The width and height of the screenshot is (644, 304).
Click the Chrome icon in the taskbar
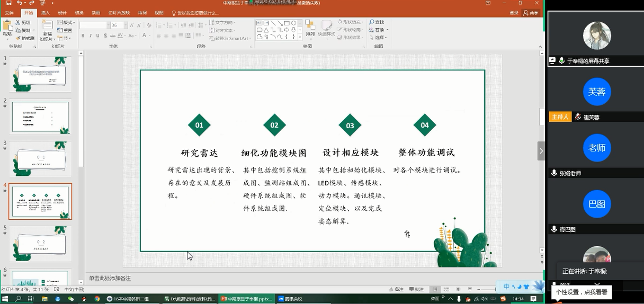pos(96,299)
